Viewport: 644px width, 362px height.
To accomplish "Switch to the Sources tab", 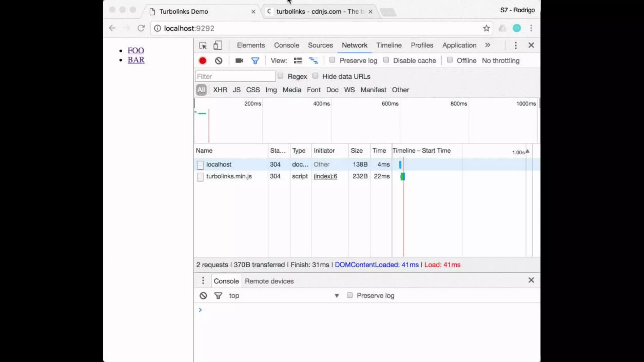I will pos(320,45).
